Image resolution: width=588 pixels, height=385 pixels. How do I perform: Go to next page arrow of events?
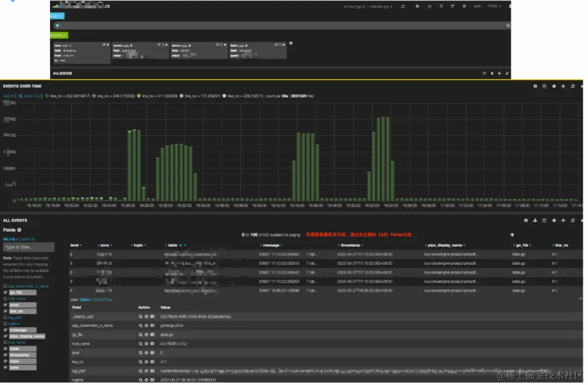(512, 235)
